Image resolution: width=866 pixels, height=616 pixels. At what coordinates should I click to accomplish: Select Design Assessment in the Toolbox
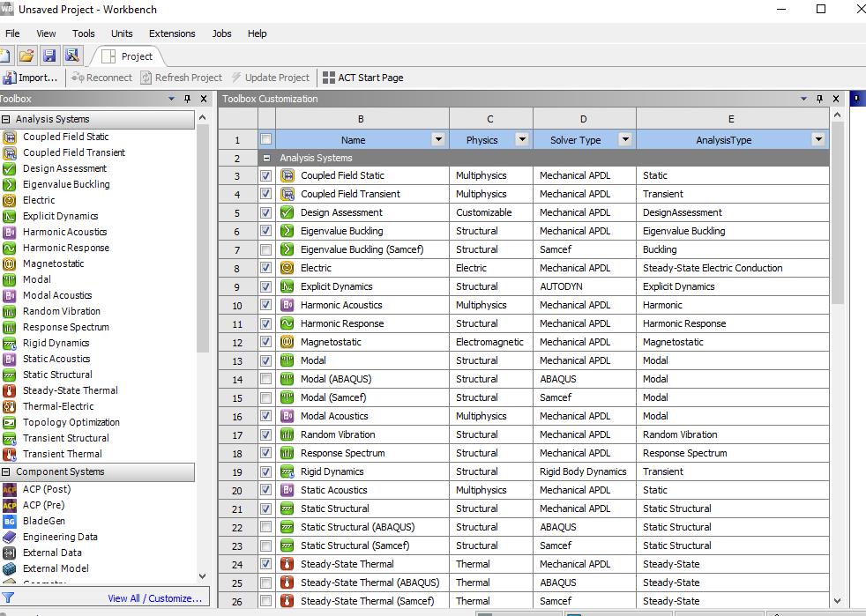coord(64,168)
